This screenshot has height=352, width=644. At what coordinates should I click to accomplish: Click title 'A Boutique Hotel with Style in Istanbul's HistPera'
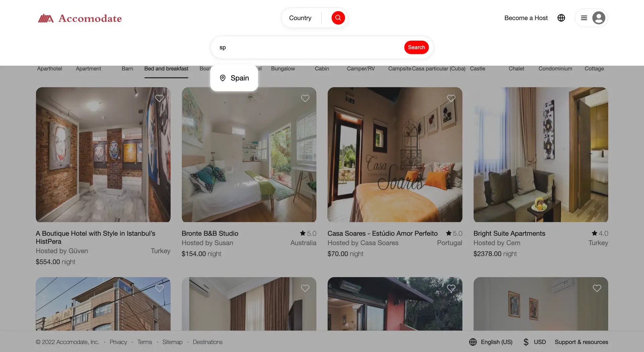[x=96, y=237]
